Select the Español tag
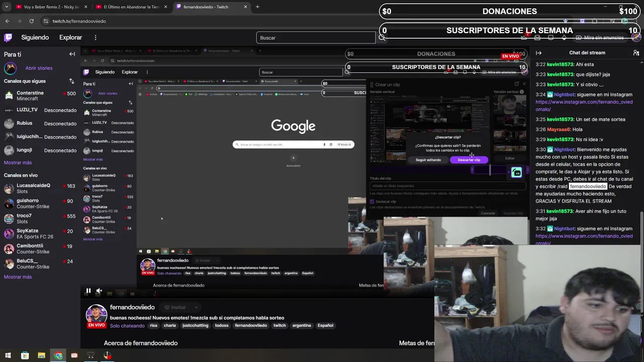Image resolution: width=644 pixels, height=362 pixels. [x=326, y=325]
